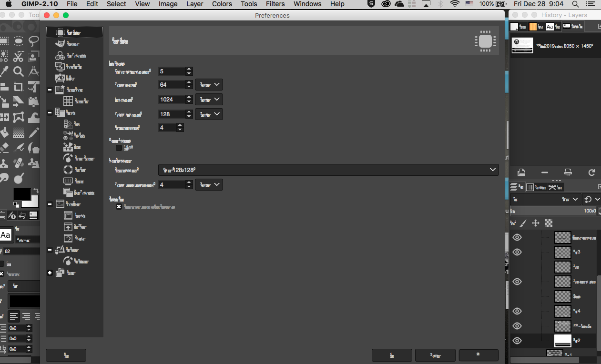
Task: Select the Ellipse Select tool in the toolbox
Action: tap(19, 41)
